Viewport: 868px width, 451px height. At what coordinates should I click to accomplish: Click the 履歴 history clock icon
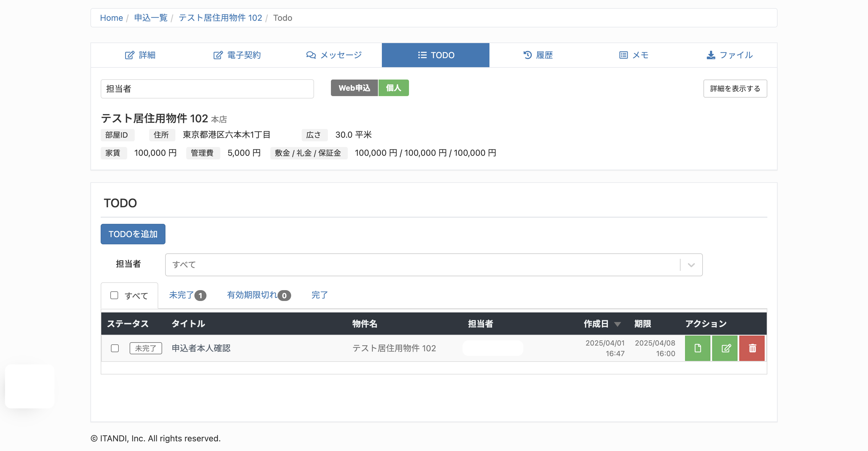point(527,55)
